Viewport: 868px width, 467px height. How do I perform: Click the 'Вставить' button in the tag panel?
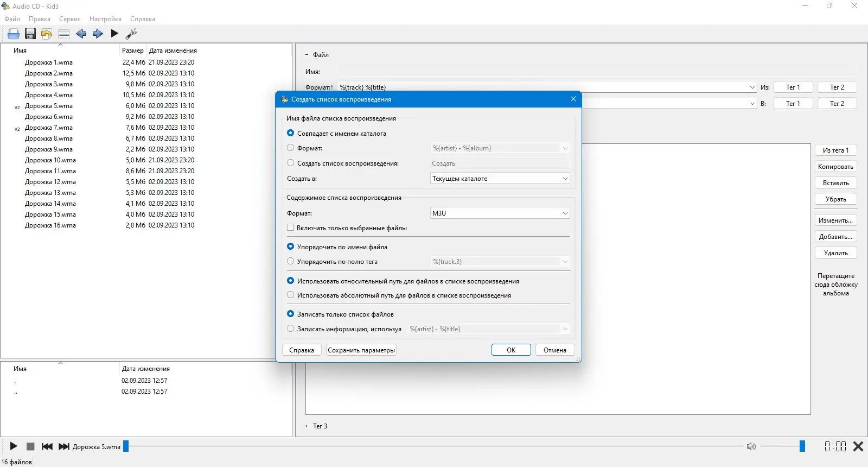835,182
